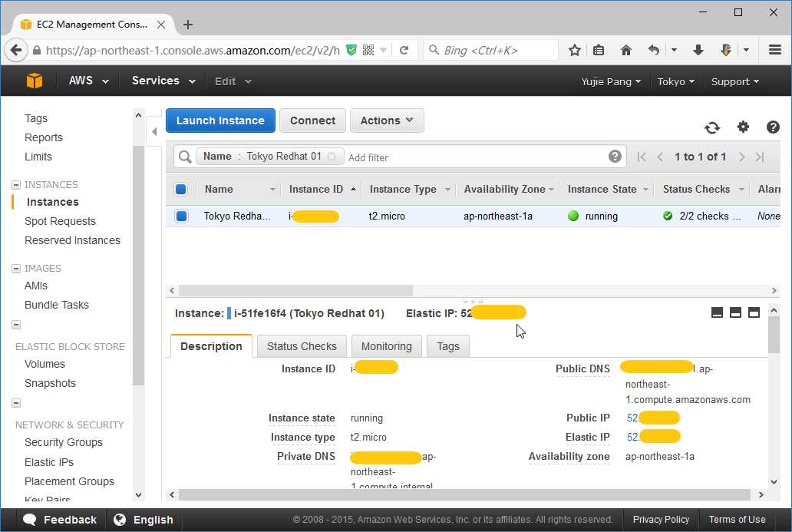Open the browser downloads arrow

pos(698,50)
